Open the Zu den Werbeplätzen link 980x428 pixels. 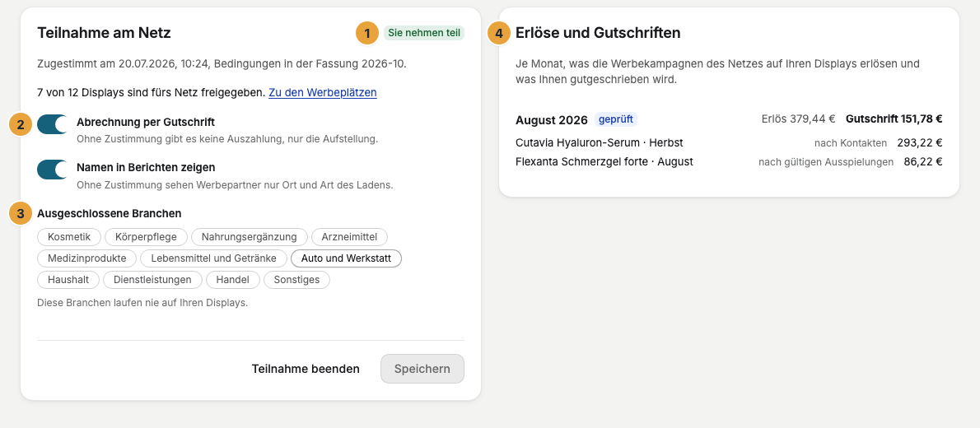tap(323, 92)
